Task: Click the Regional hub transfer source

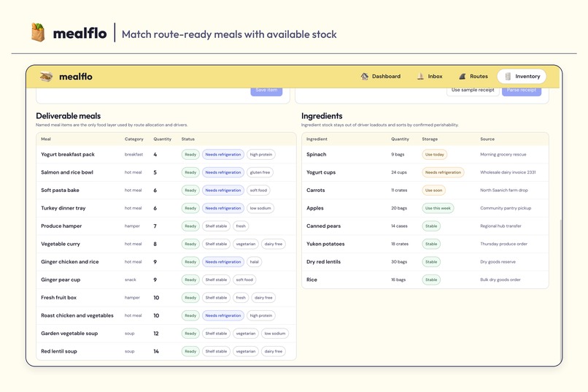Action: 500,226
